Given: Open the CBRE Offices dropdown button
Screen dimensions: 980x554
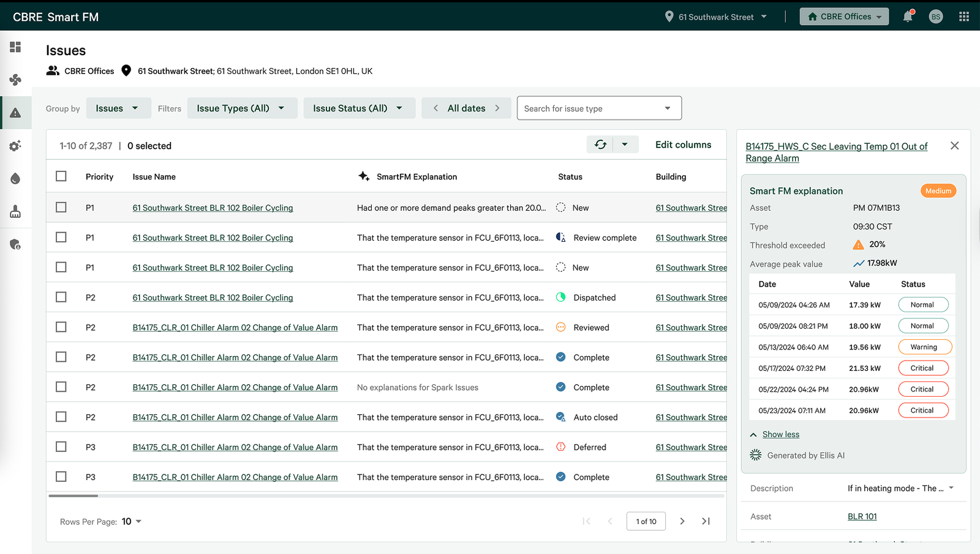Looking at the screenshot, I should 844,17.
